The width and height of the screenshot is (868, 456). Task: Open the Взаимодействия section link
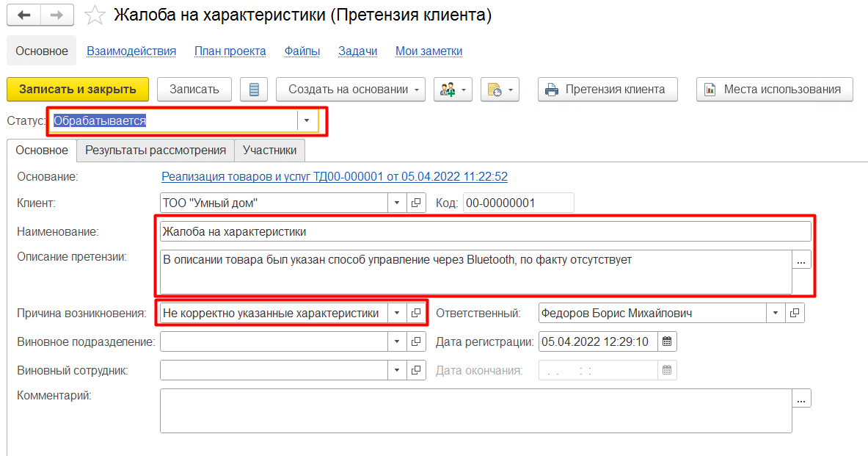[x=131, y=51]
